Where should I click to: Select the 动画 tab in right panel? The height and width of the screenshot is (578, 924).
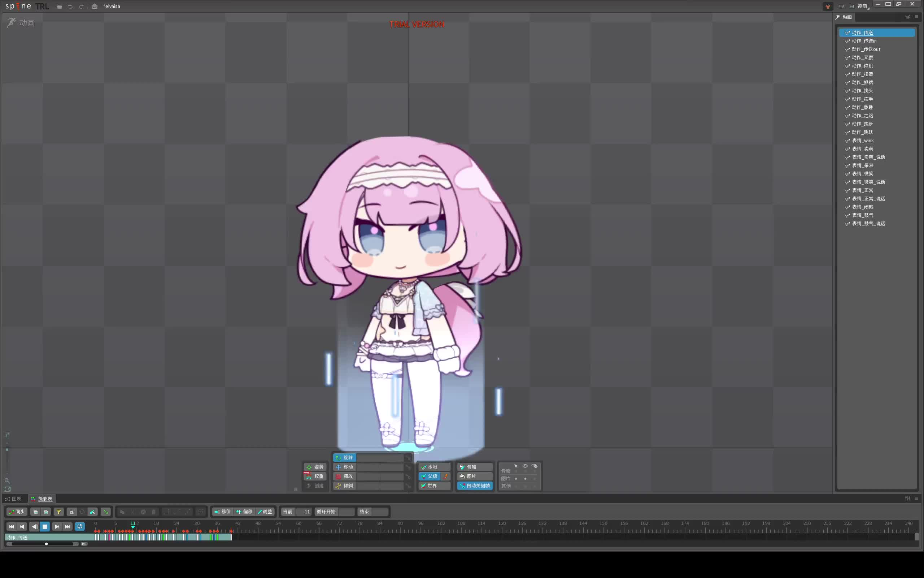pos(844,17)
